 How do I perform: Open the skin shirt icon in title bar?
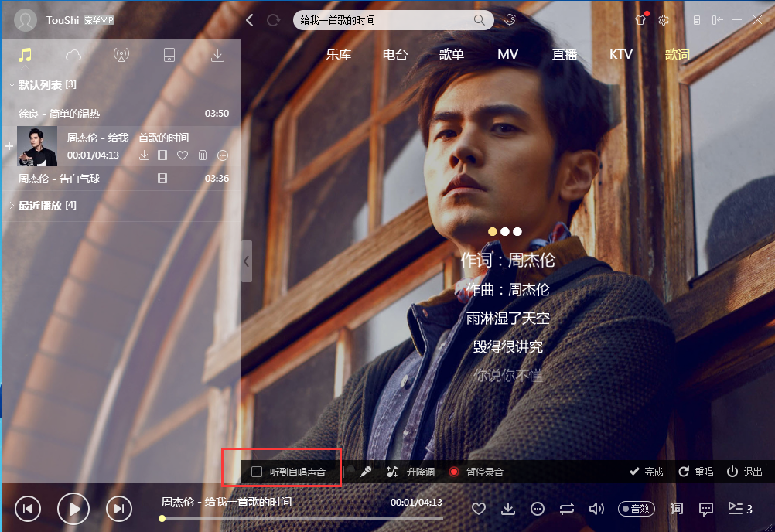640,20
